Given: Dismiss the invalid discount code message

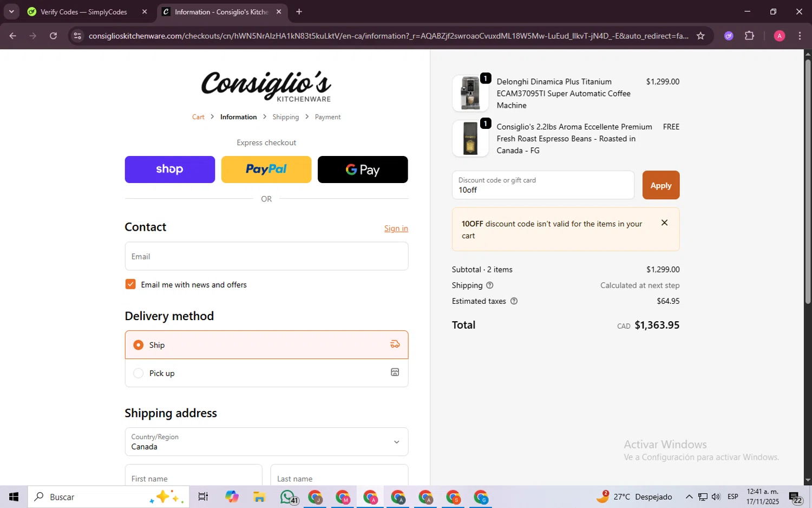Looking at the screenshot, I should [x=664, y=223].
